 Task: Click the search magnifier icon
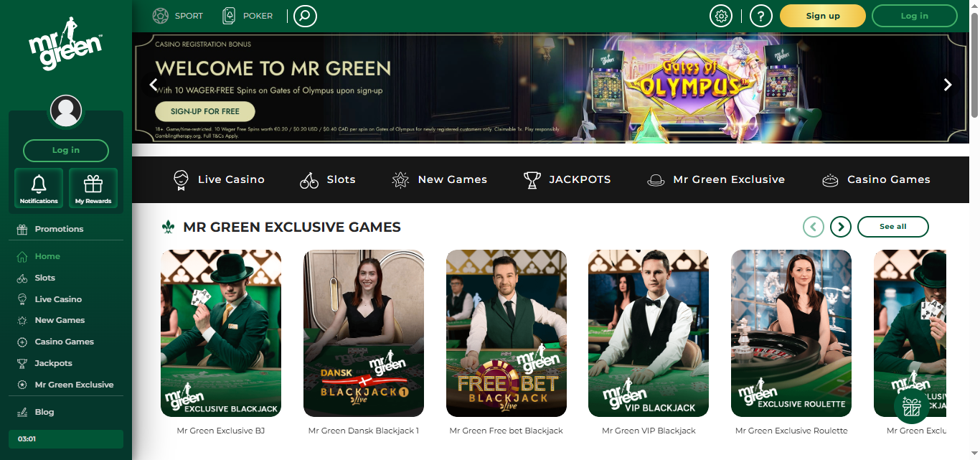point(305,16)
